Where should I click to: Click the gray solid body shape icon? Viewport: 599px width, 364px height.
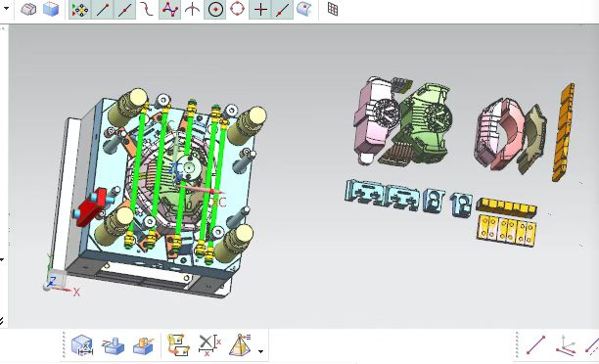(x=28, y=9)
